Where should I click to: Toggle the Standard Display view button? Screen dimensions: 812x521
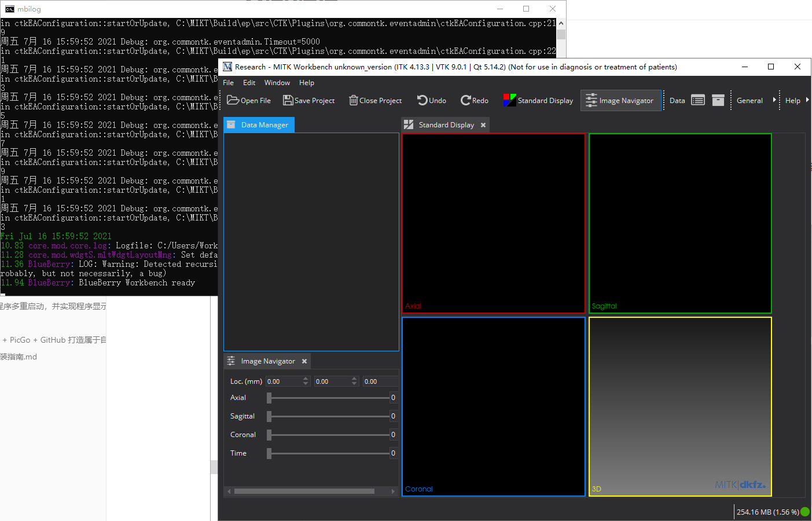coord(538,100)
